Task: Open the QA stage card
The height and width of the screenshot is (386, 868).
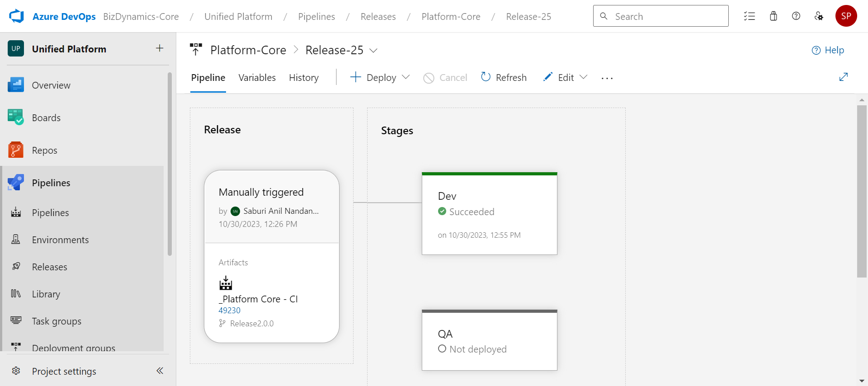Action: pyautogui.click(x=489, y=340)
